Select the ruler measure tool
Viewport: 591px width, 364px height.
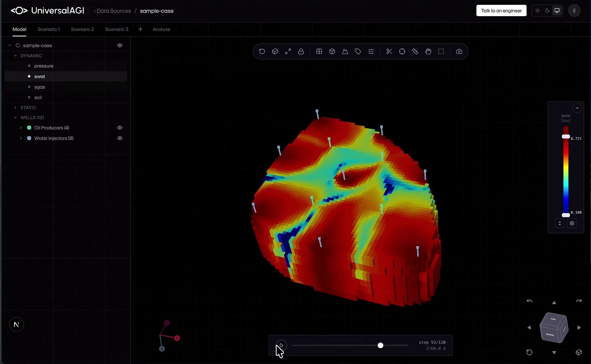pyautogui.click(x=415, y=52)
